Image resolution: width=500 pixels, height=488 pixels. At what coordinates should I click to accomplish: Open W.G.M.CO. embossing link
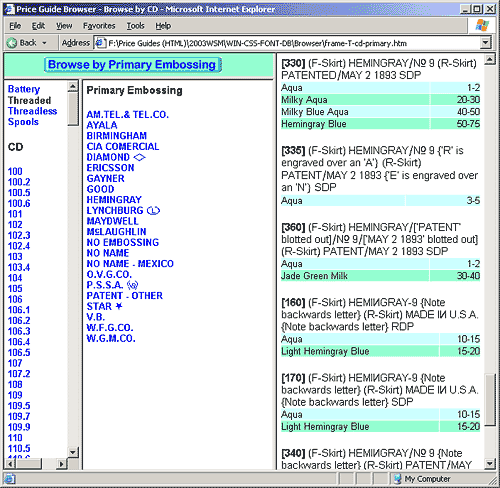pyautogui.click(x=111, y=338)
